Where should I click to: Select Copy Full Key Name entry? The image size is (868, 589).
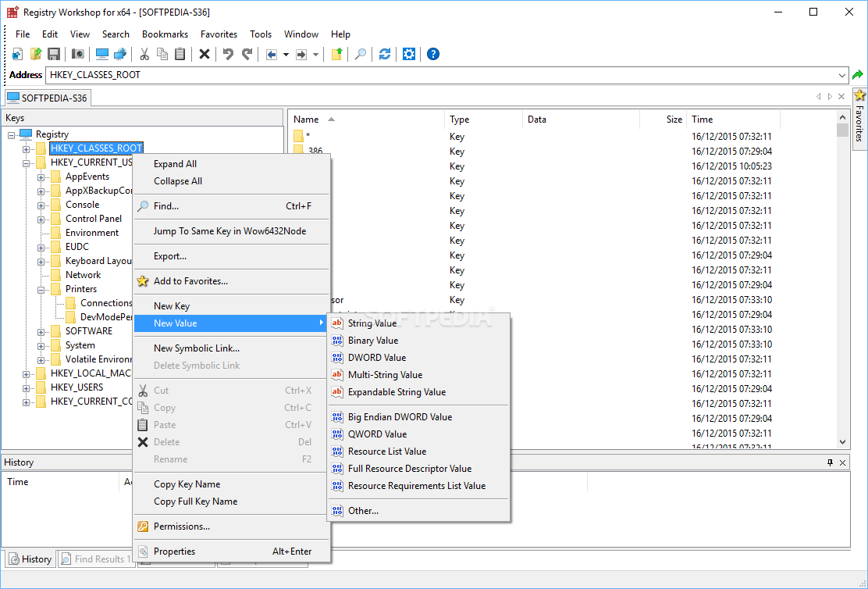pyautogui.click(x=232, y=502)
